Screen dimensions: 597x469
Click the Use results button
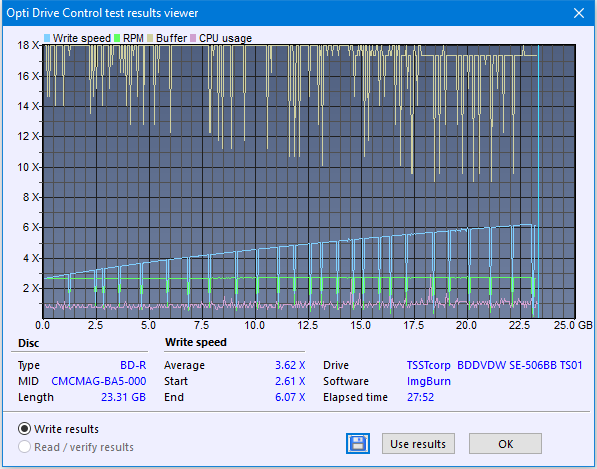click(x=418, y=443)
